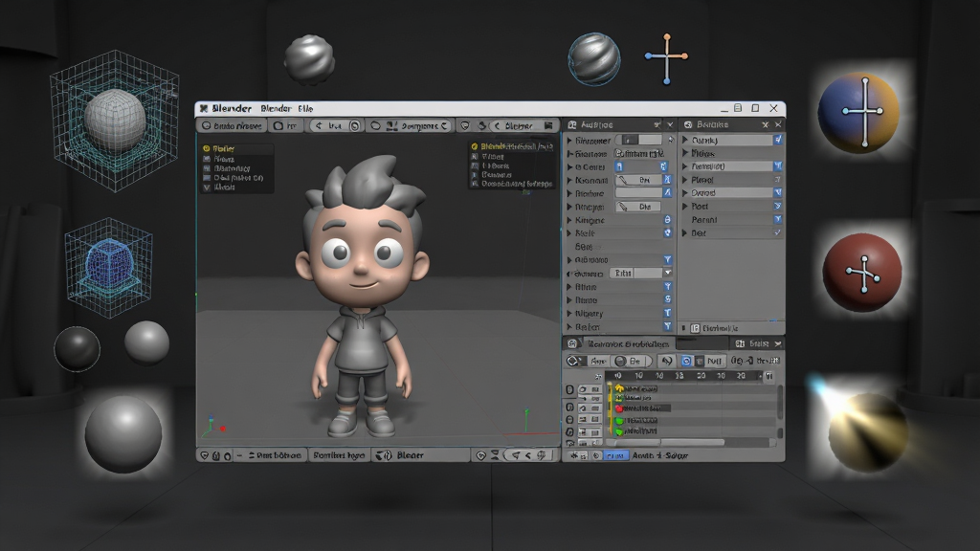Toggle the checkbox on the first right-panel row
Viewport: 980px width, 551px height.
click(778, 140)
